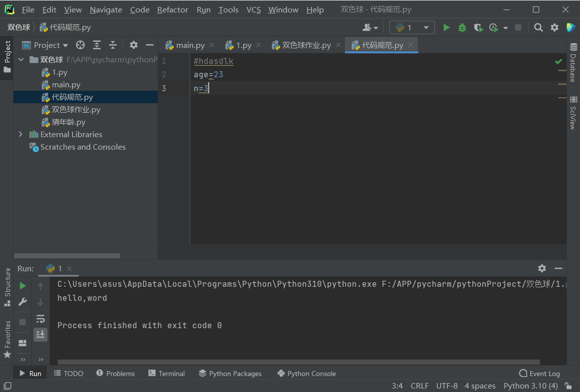Click the Run console horizontal scrollbar
Screen dimensions: 580x392
(298, 362)
